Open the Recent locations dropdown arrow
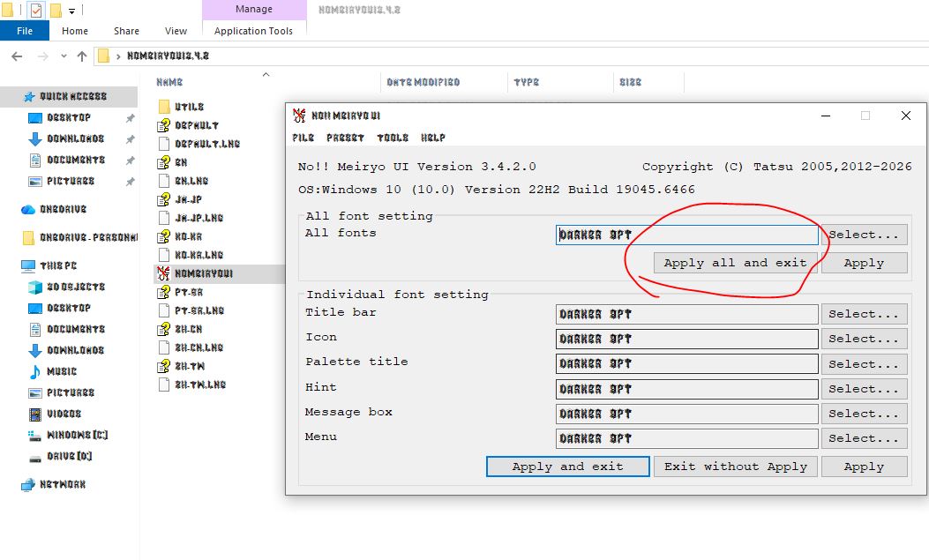Viewport: 929px width, 560px height. click(x=64, y=56)
